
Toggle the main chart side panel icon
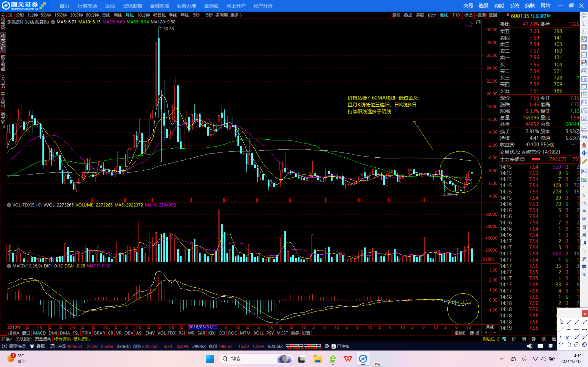[x=478, y=22]
